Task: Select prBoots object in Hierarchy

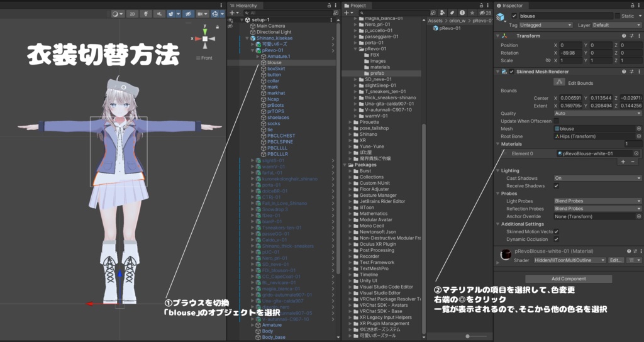Action: click(x=275, y=105)
